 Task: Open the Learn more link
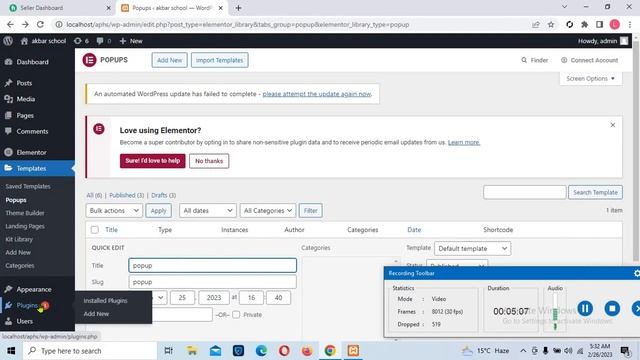(464, 142)
